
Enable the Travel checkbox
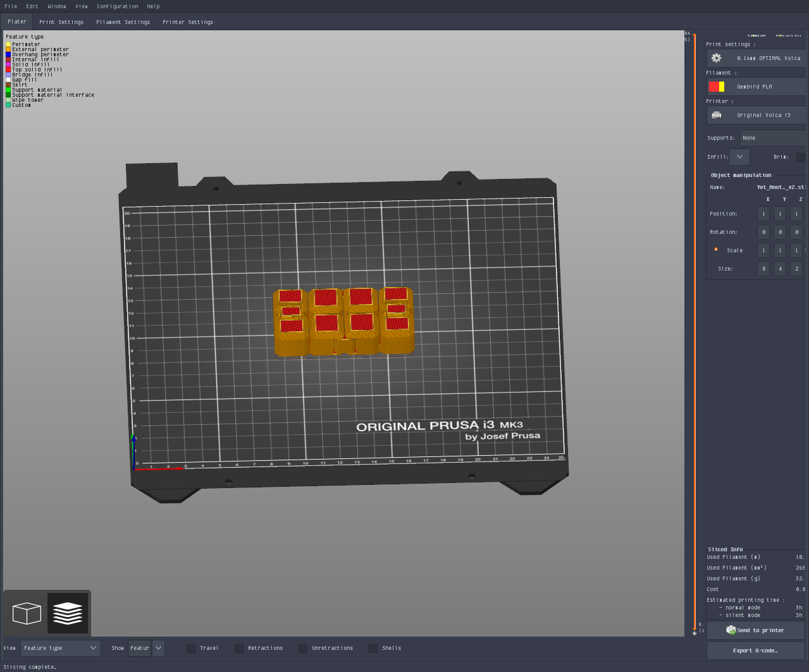coord(191,649)
